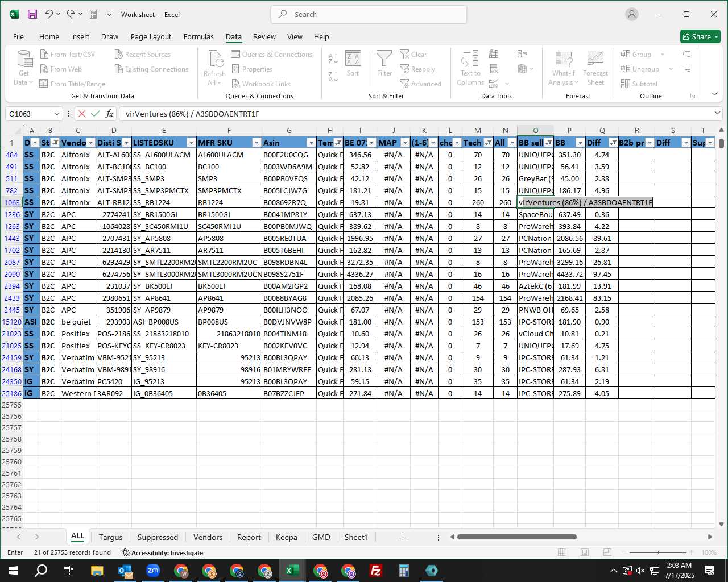Click Advanced filter button

pyautogui.click(x=421, y=84)
